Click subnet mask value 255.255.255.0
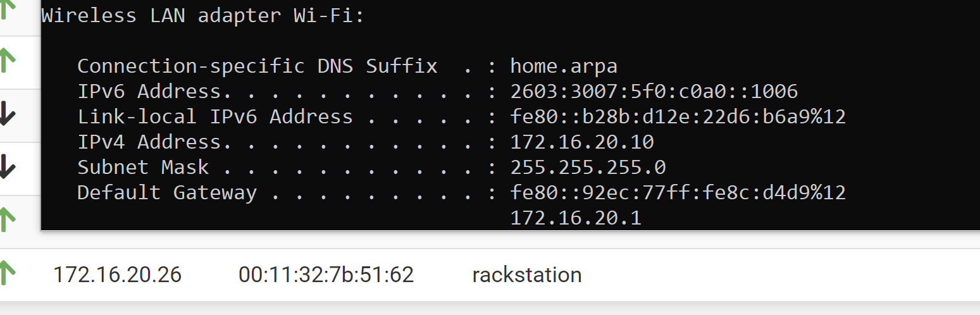 588,168
